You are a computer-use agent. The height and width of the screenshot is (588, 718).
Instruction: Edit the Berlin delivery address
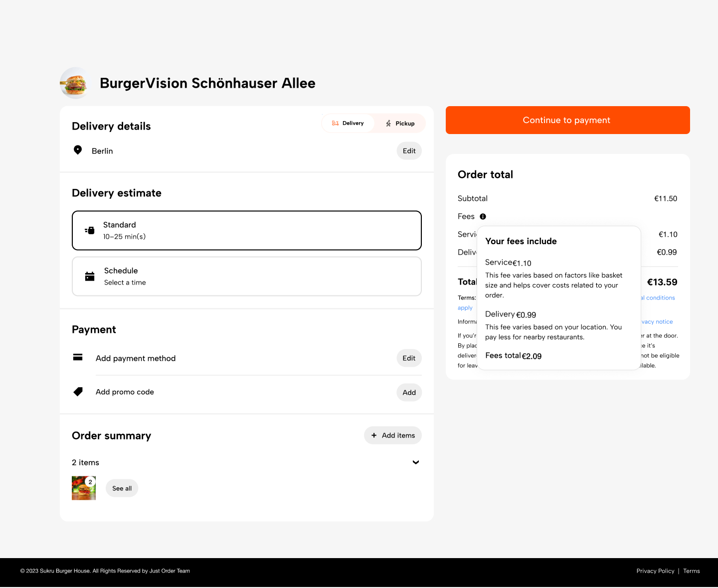[x=409, y=151]
